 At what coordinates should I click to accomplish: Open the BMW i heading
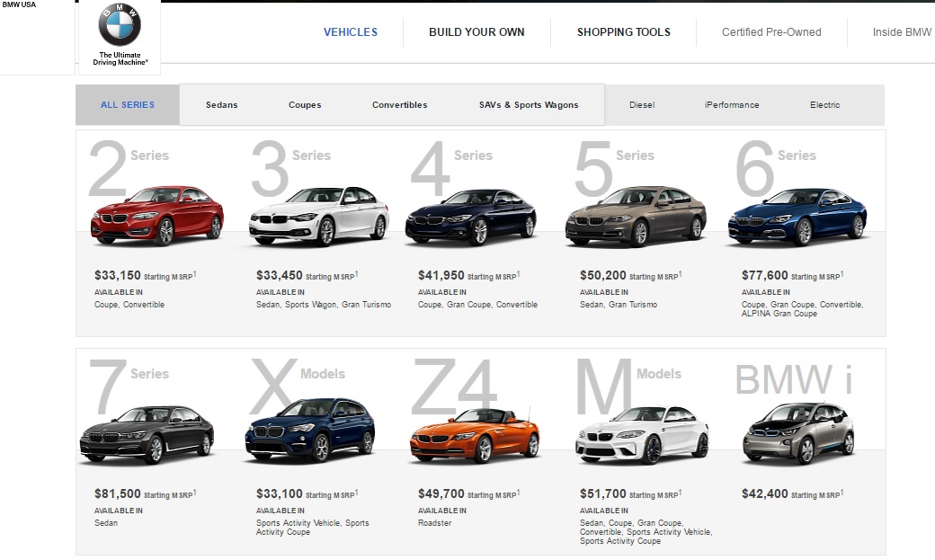tap(794, 379)
